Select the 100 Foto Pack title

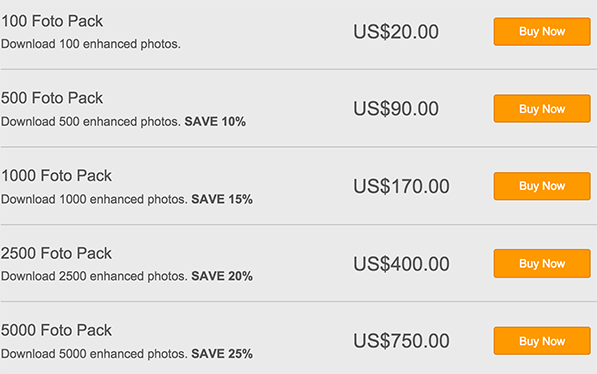point(52,21)
